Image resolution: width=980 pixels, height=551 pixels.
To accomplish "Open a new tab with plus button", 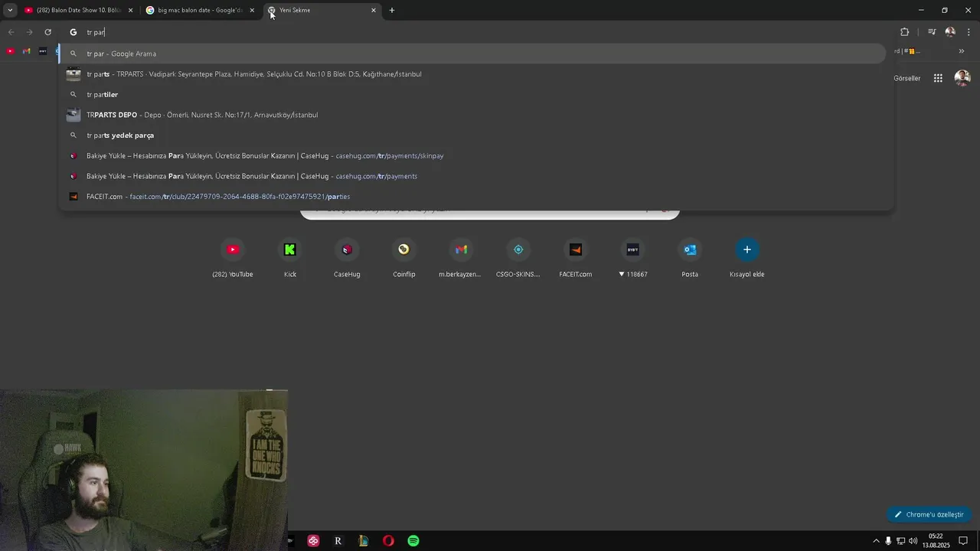I will [x=392, y=10].
